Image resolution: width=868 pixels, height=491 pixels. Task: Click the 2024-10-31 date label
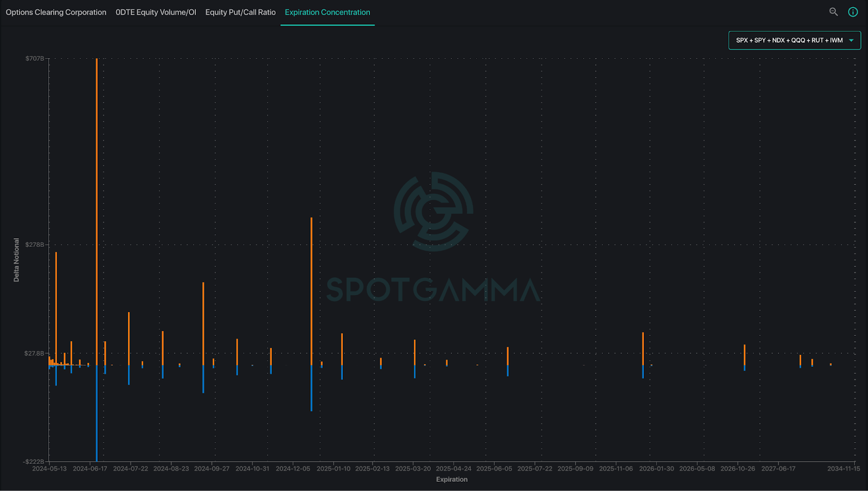(252, 469)
